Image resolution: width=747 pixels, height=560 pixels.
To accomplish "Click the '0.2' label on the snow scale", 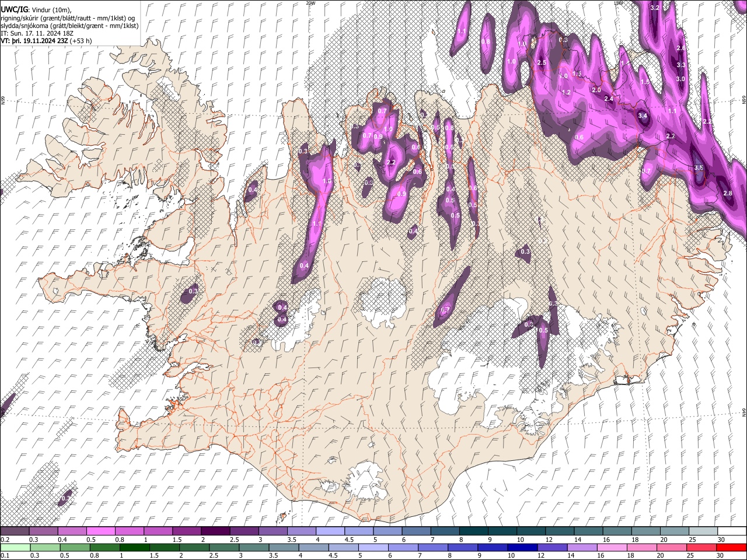I will pos(5,540).
